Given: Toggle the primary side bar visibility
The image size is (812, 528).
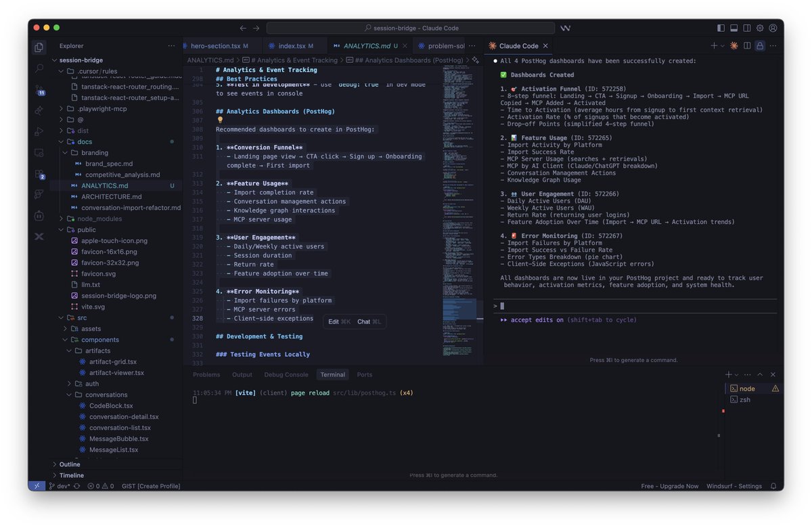Looking at the screenshot, I should point(721,28).
